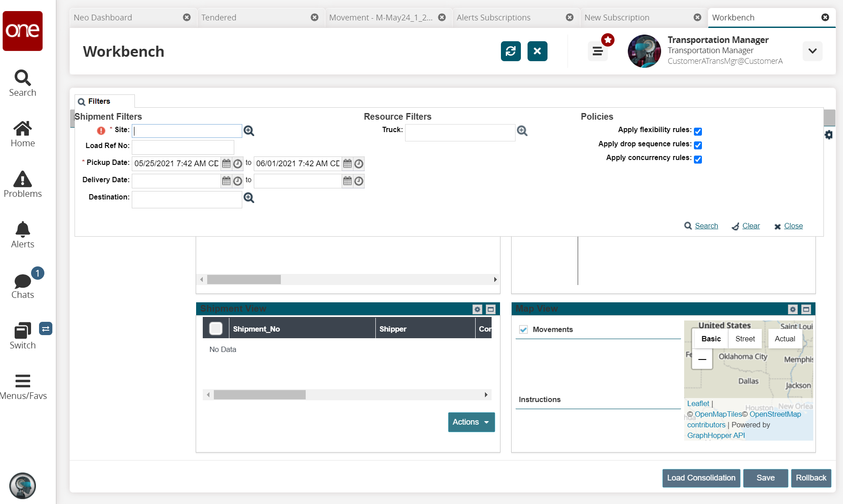Focus the Site input field
843x504 pixels.
point(187,131)
